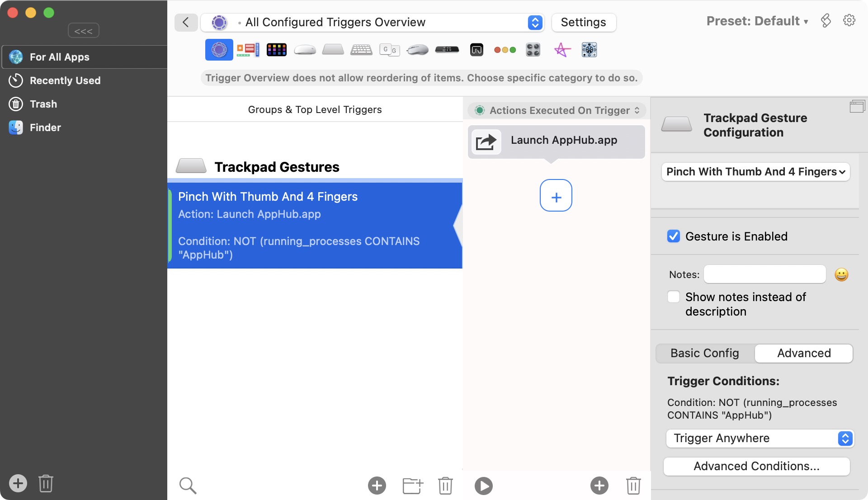The width and height of the screenshot is (868, 500).
Task: Select the Magic Trackpad trigger category
Action: point(333,50)
